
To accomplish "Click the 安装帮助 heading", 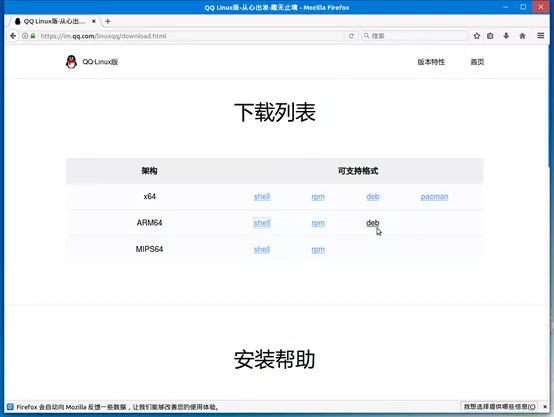I will coord(275,359).
